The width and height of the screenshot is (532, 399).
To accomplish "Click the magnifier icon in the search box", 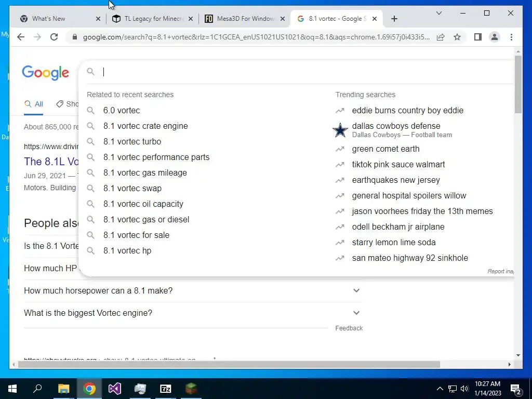I will coord(90,72).
